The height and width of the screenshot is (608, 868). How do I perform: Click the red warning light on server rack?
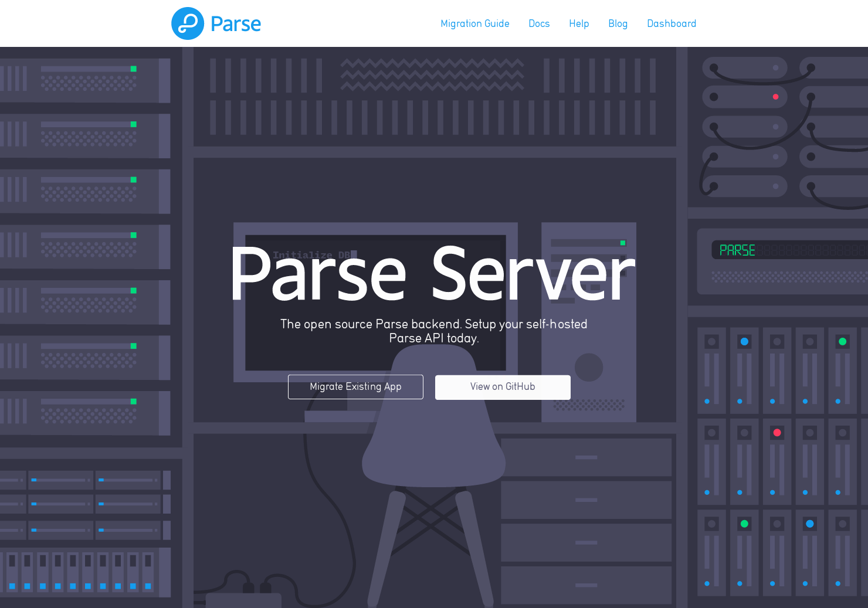point(776,97)
